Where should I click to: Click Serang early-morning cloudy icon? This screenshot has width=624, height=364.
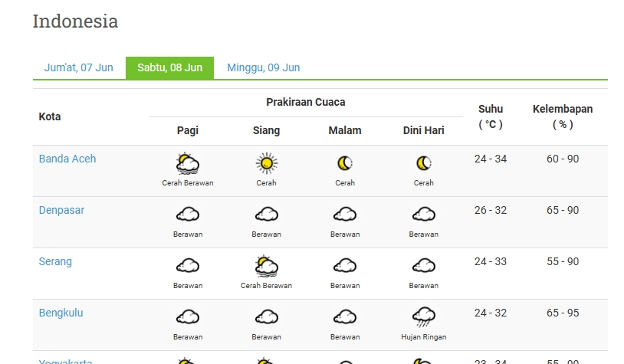point(424,266)
